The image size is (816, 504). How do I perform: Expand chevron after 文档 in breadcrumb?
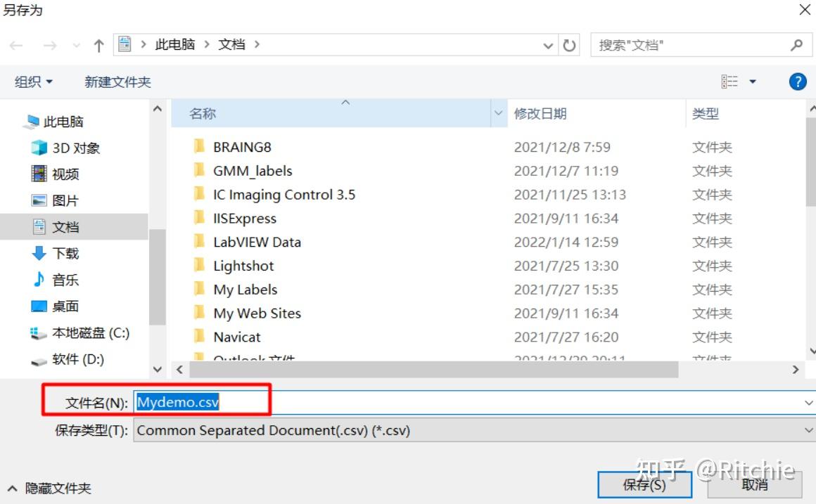(x=257, y=45)
